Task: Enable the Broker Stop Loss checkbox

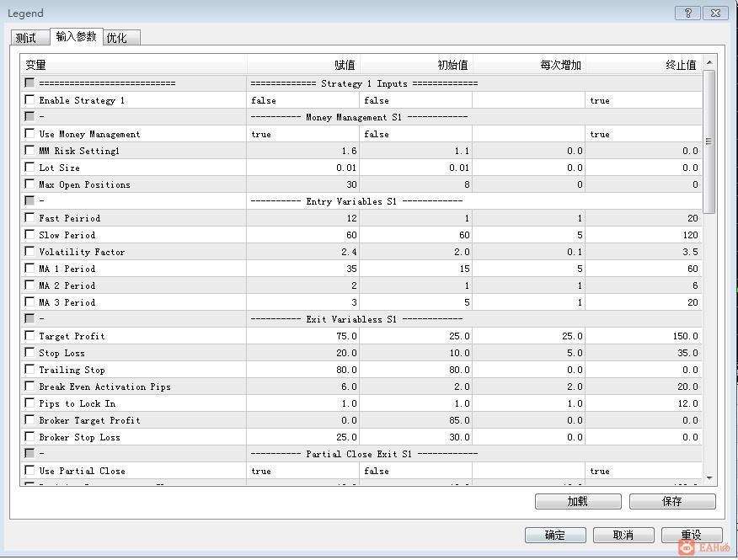Action: pyautogui.click(x=29, y=436)
